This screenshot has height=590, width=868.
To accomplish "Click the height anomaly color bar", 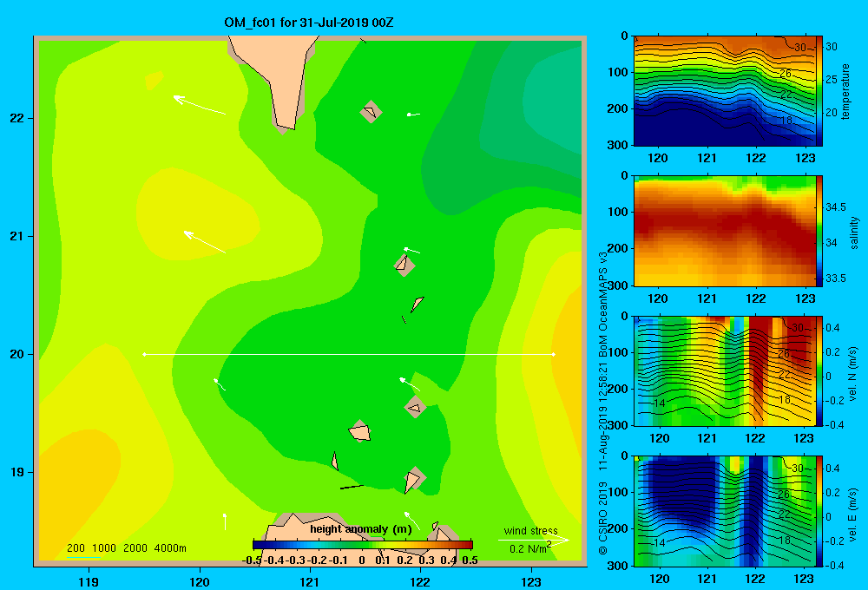I will [363, 545].
